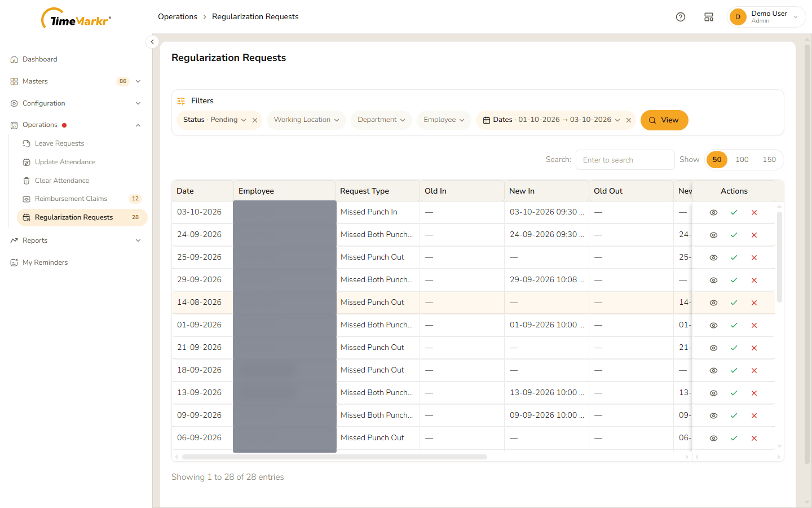
Task: Reject the 24-09-2026 request with red cross
Action: coord(754,235)
